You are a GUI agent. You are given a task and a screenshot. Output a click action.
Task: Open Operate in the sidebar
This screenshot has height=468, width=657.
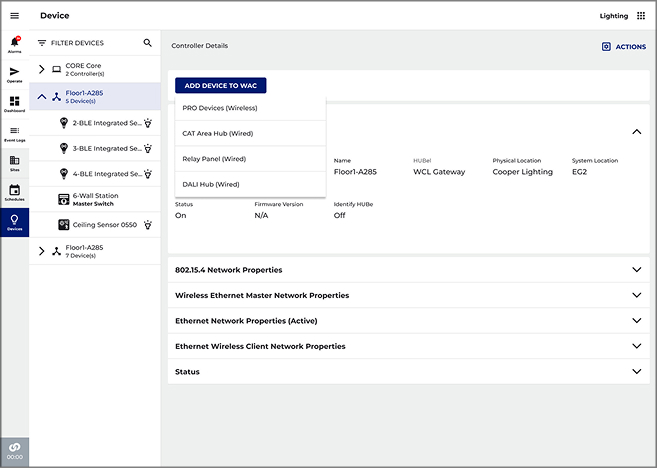pyautogui.click(x=15, y=74)
